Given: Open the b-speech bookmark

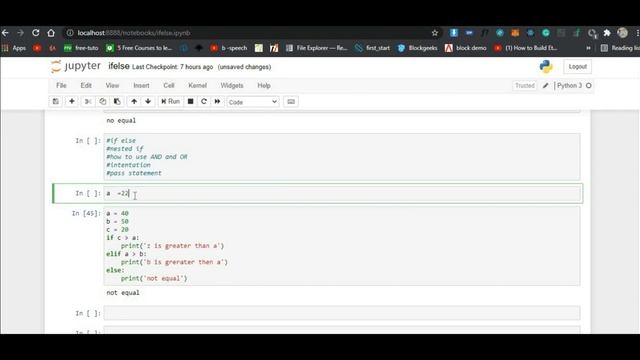Looking at the screenshot, I should [229, 48].
